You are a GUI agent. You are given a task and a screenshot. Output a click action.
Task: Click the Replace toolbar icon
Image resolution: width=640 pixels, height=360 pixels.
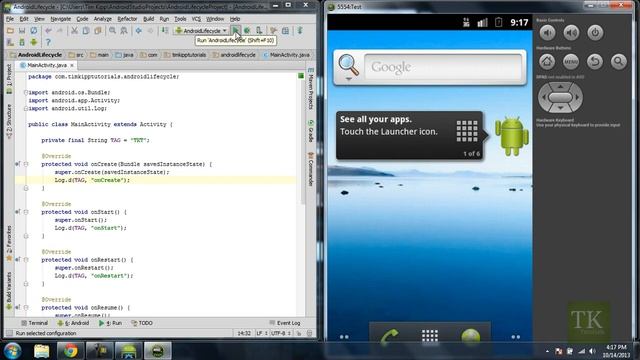pyautogui.click(x=124, y=31)
